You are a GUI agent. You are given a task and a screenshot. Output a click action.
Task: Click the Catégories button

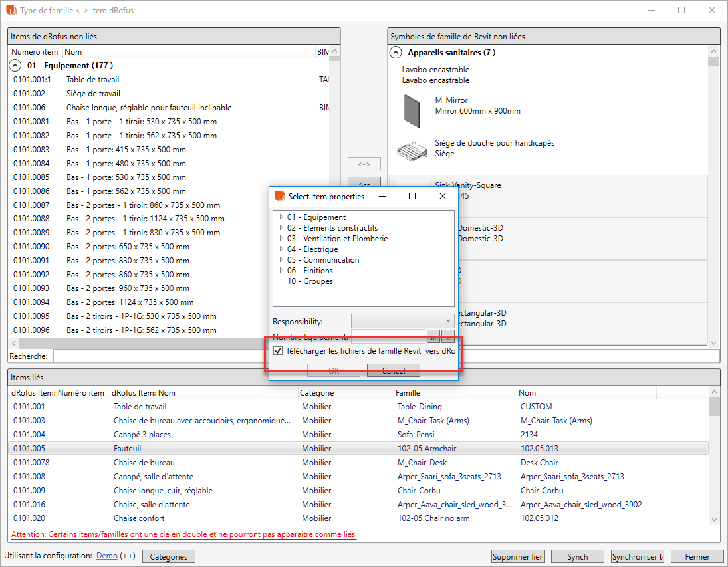point(169,557)
